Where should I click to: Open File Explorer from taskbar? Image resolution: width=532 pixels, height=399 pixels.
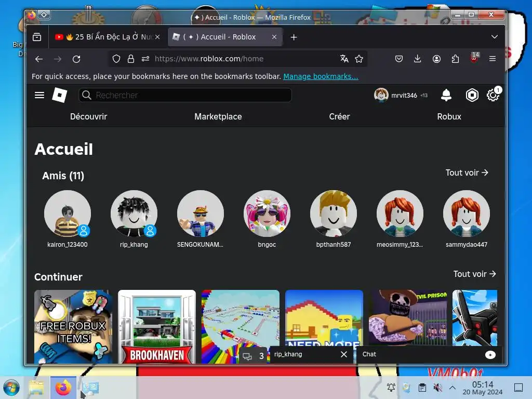(36, 388)
